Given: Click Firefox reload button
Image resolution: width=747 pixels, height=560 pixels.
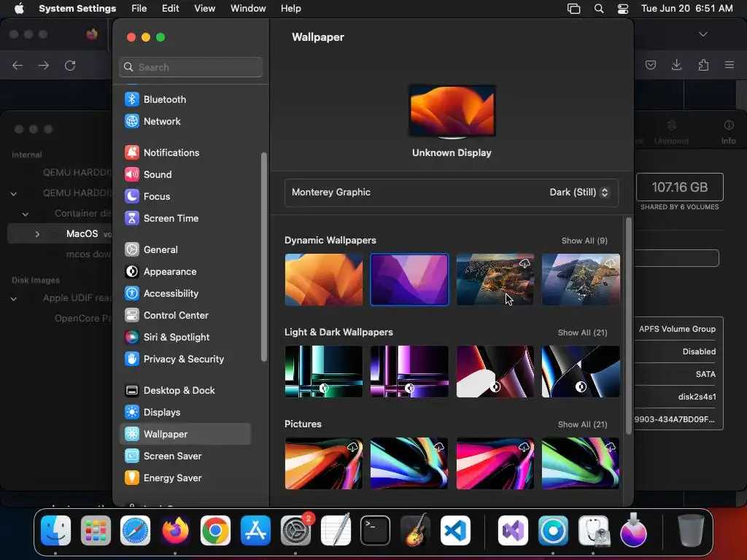Looking at the screenshot, I should [x=70, y=65].
